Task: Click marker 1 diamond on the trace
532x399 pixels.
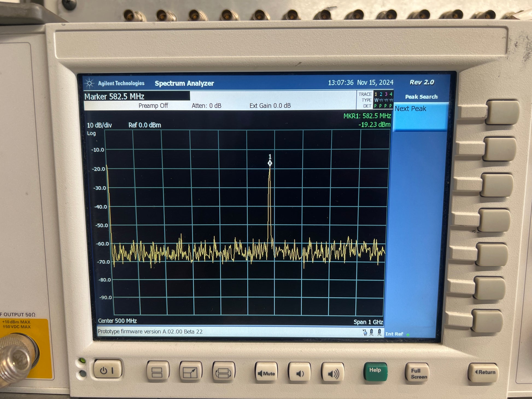Action: coord(270,163)
